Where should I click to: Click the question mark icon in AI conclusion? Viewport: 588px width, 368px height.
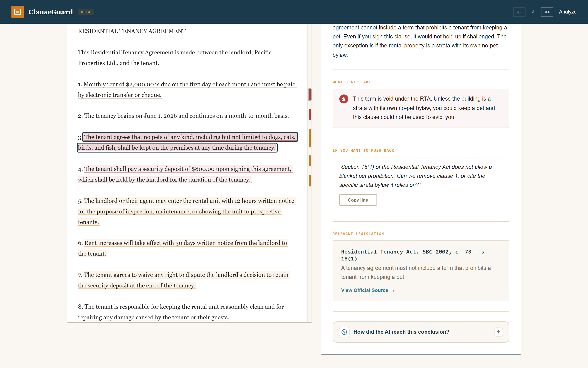pyautogui.click(x=344, y=332)
